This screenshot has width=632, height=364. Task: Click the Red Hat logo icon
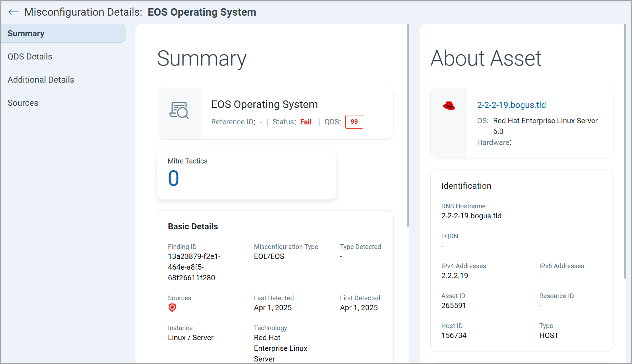point(449,105)
